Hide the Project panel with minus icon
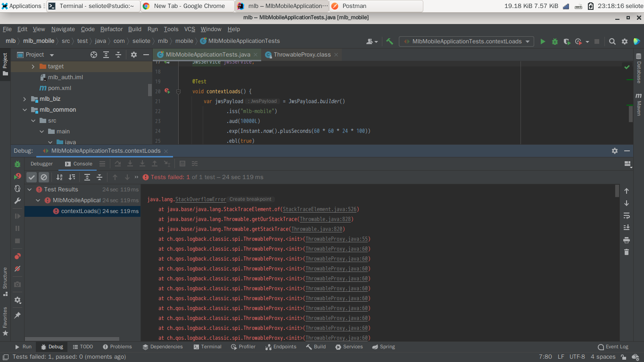This screenshot has width=644, height=362. (146, 55)
